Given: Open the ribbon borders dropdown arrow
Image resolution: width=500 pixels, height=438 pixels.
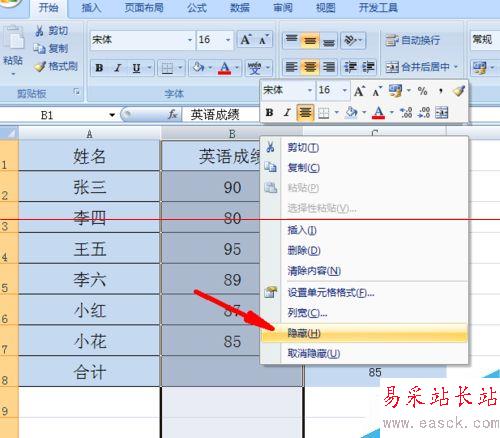Looking at the screenshot, I should [180, 68].
